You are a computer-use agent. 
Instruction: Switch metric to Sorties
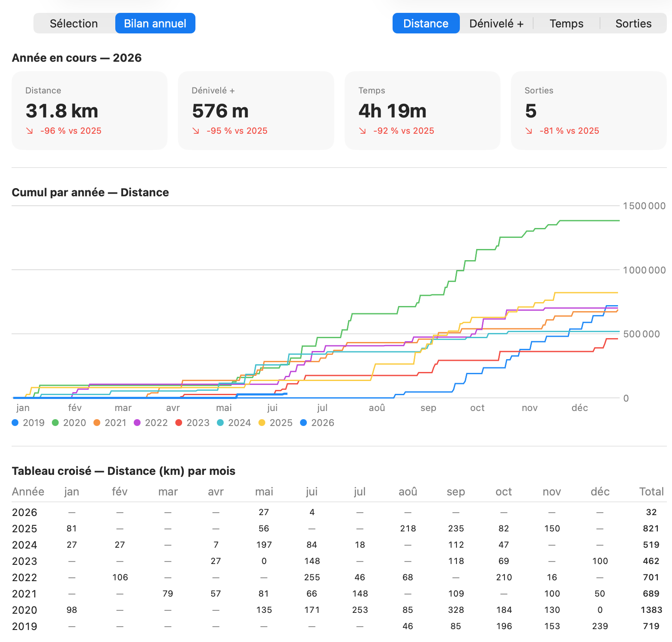(x=633, y=23)
